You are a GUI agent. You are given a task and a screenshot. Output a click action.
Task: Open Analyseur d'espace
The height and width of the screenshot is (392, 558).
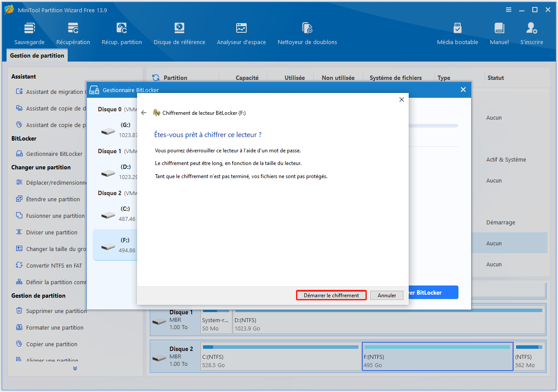pyautogui.click(x=241, y=34)
